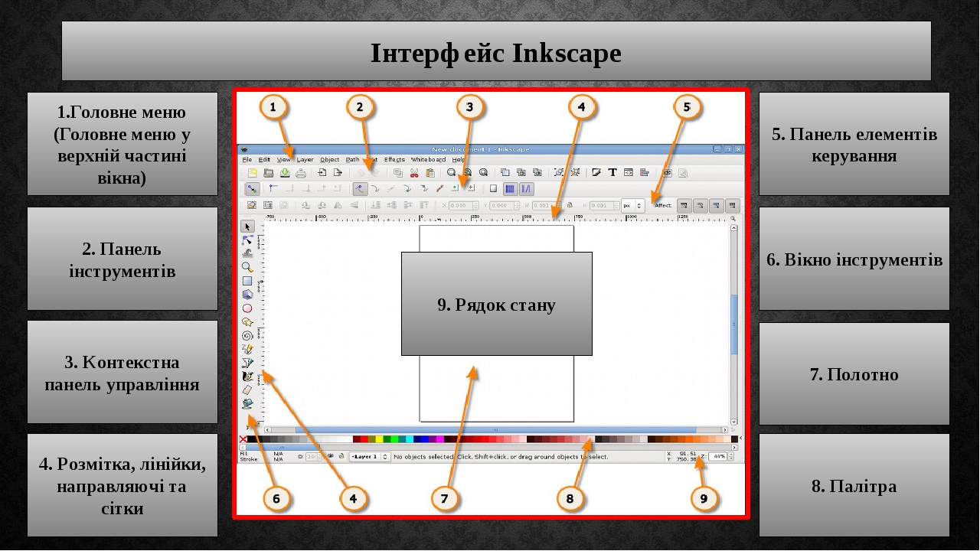The width and height of the screenshot is (980, 551).
Task: Click the Cut scissors icon
Action: pyautogui.click(x=414, y=173)
